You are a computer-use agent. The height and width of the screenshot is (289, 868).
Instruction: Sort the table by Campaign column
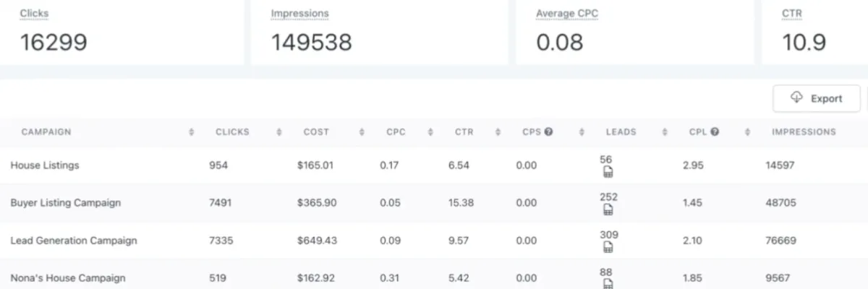coord(46,132)
